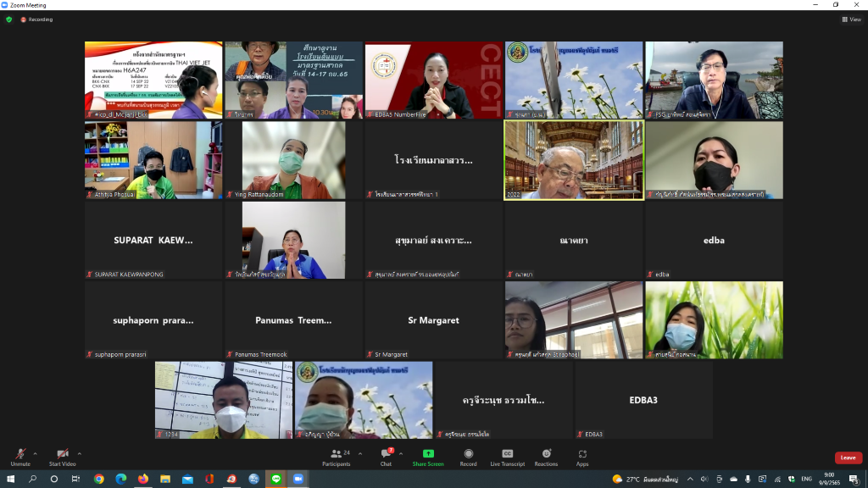Viewport: 868px width, 488px height.
Task: Click the green Share Screen button
Action: click(428, 457)
